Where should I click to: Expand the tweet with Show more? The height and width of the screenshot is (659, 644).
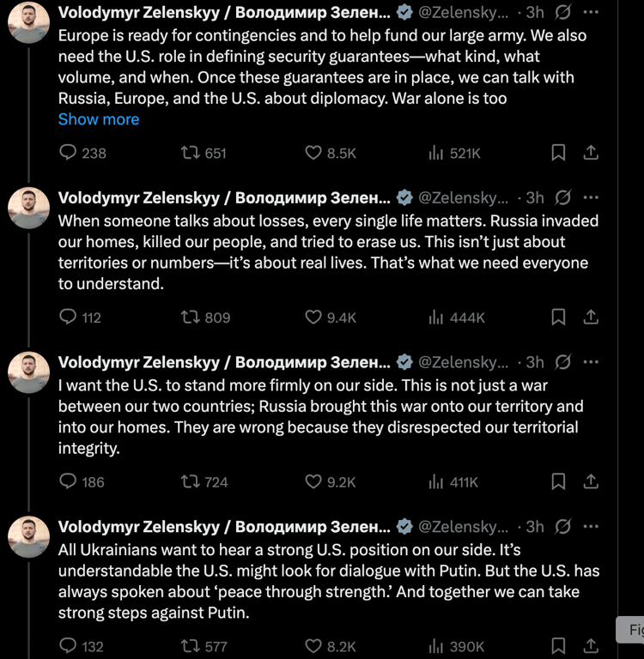point(98,119)
